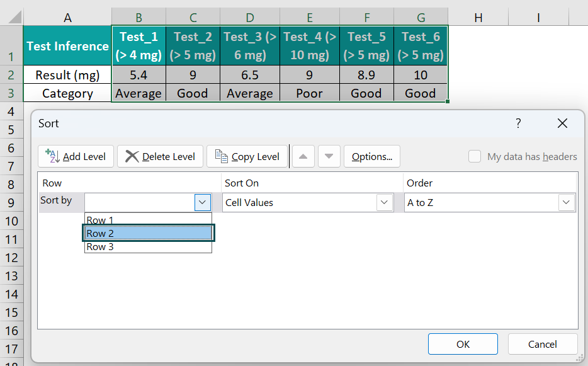The width and height of the screenshot is (588, 366).
Task: Select column F header
Action: pyautogui.click(x=367, y=17)
